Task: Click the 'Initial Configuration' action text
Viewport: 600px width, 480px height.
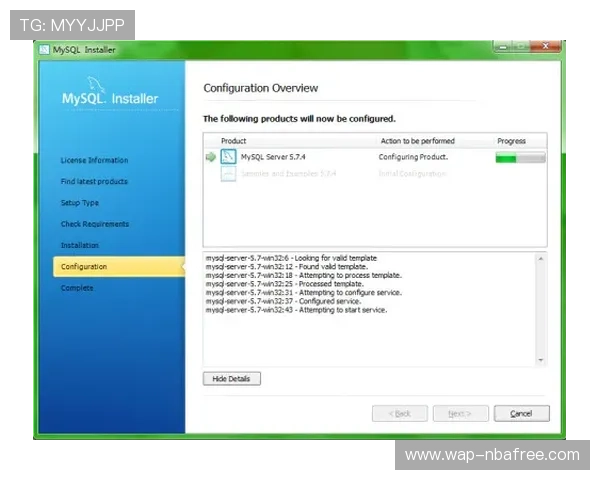Action: (x=412, y=174)
